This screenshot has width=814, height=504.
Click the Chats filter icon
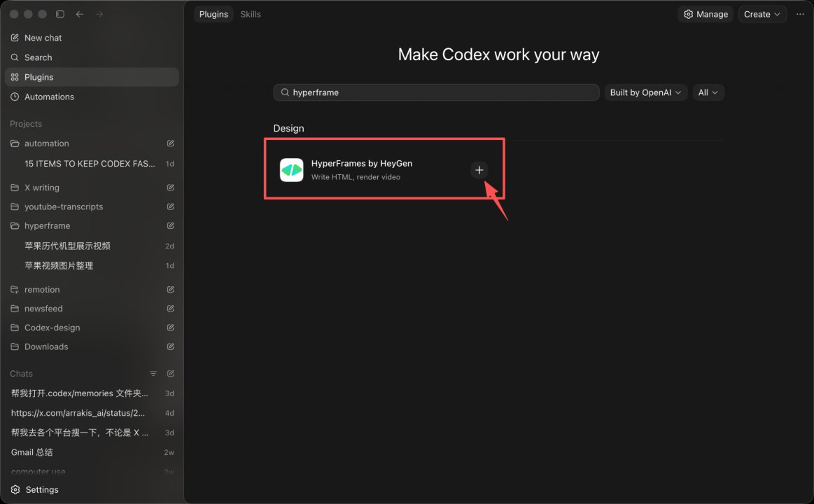coord(153,374)
